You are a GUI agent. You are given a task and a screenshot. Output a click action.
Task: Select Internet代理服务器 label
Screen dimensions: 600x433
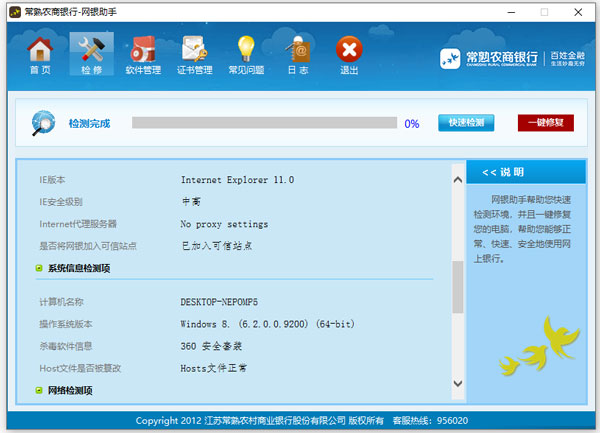point(78,224)
